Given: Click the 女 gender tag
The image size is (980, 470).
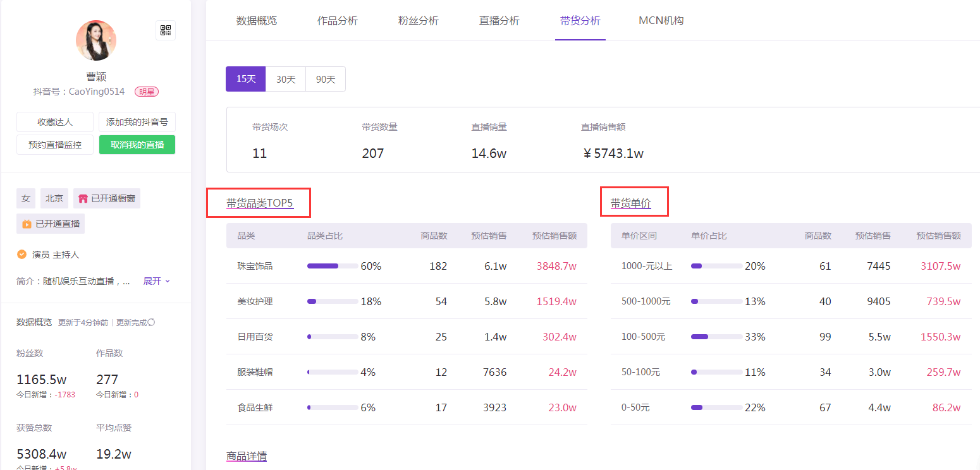Looking at the screenshot, I should pos(26,198).
